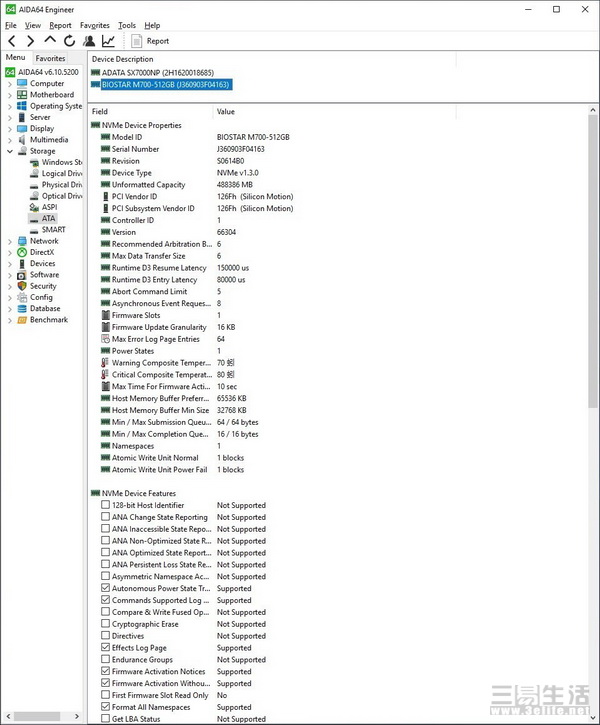This screenshot has width=600, height=725.
Task: Click the details pane scroll-up arrow
Action: click(593, 110)
